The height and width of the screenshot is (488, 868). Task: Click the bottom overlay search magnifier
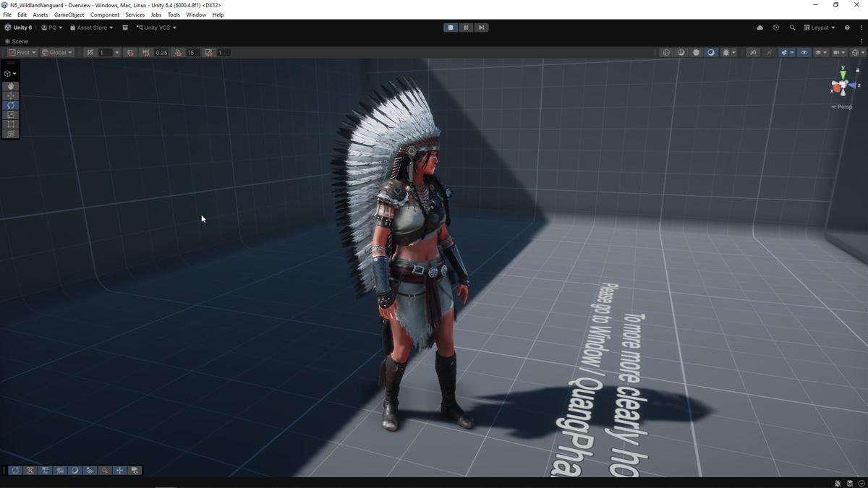pos(105,470)
